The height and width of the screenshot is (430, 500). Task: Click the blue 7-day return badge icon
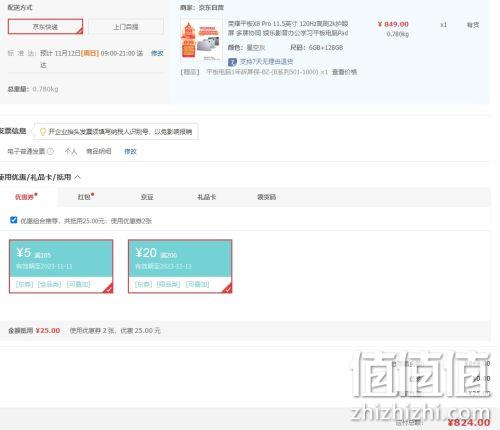(232, 62)
